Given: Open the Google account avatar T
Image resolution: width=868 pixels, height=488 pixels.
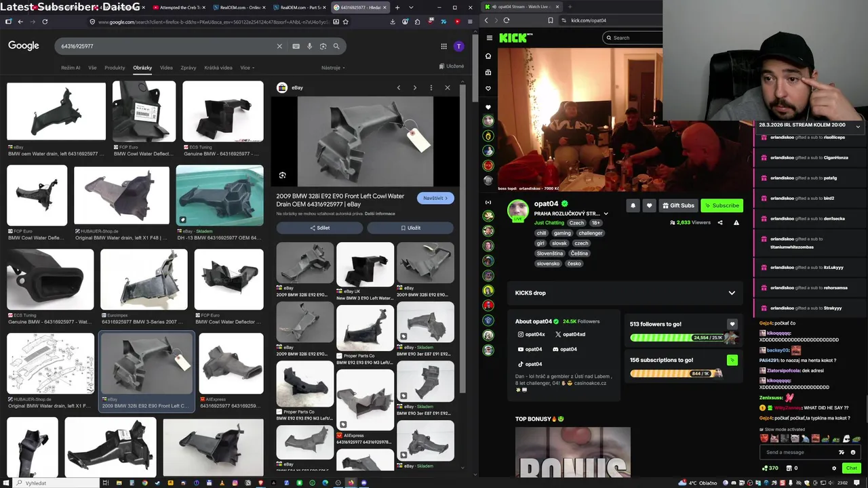Looking at the screenshot, I should (x=459, y=46).
